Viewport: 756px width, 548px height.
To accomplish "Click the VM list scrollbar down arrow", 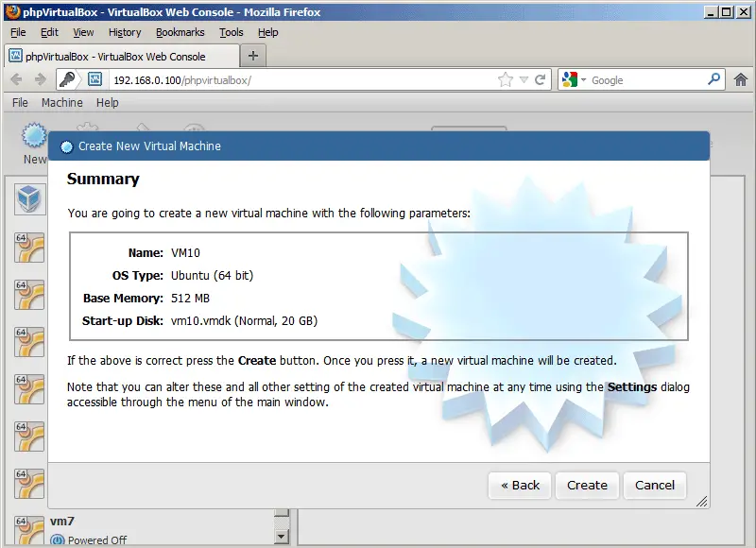I will (281, 537).
